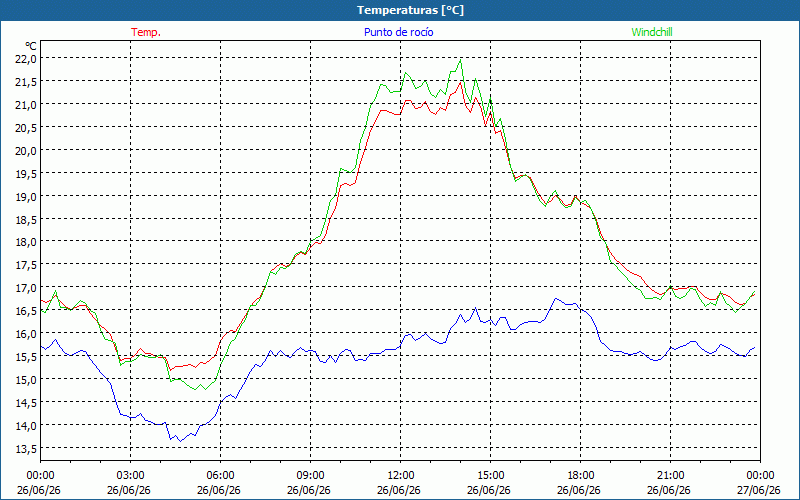
Task: Click the 16,5 y-axis label
Action: [x=26, y=311]
